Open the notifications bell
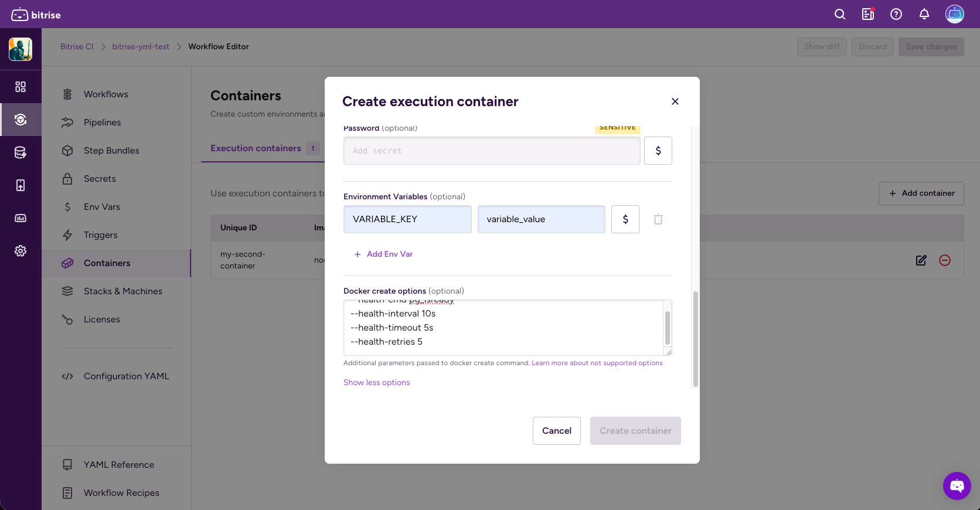 (924, 15)
